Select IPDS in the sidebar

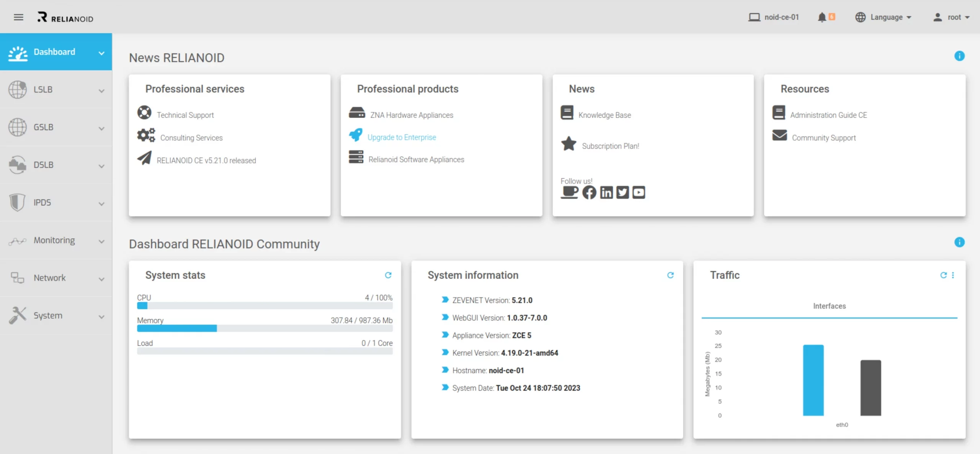click(56, 202)
